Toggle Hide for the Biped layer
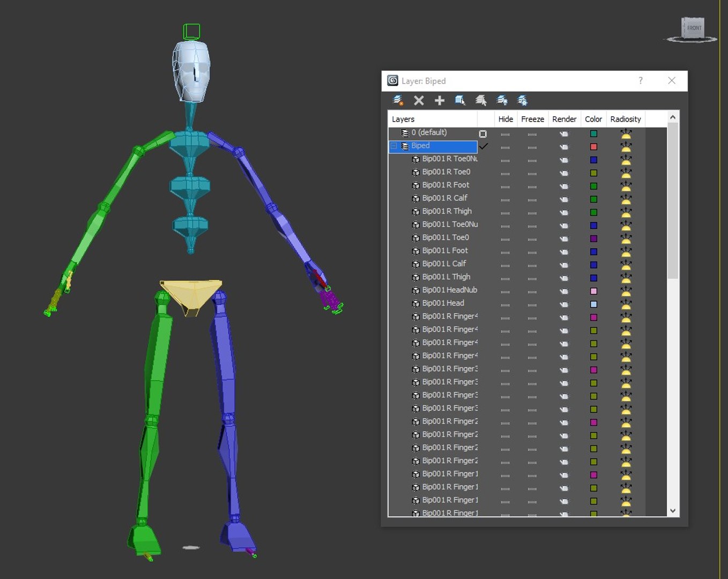The height and width of the screenshot is (579, 728). click(505, 147)
